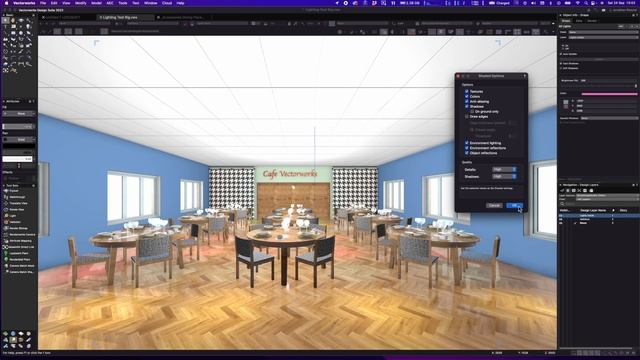Open the Layer dropdown in Object Info
640x360 pixels.
(603, 37)
